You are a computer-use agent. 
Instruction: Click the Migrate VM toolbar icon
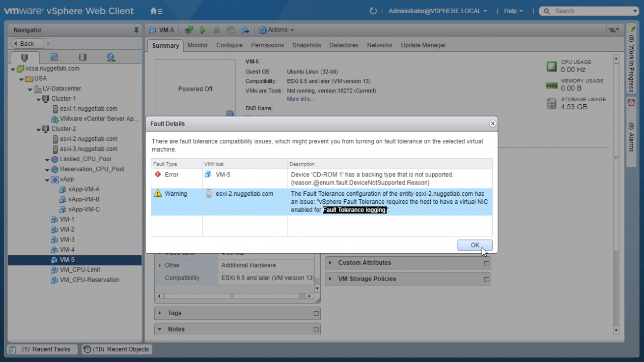(245, 31)
